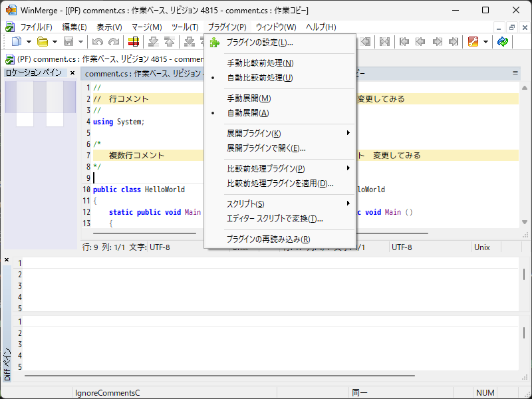Click the editor vertical scrollbar down arrow

coord(525,222)
